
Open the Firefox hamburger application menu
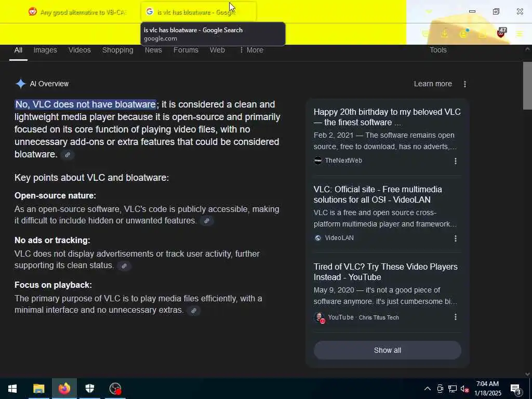click(519, 34)
